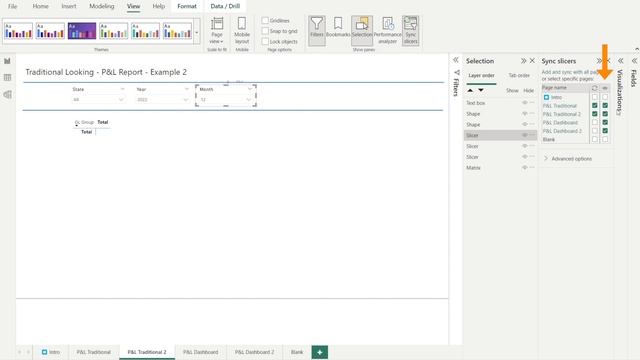Image resolution: width=640 pixels, height=360 pixels.
Task: Close the Selection pane
Action: point(532,61)
